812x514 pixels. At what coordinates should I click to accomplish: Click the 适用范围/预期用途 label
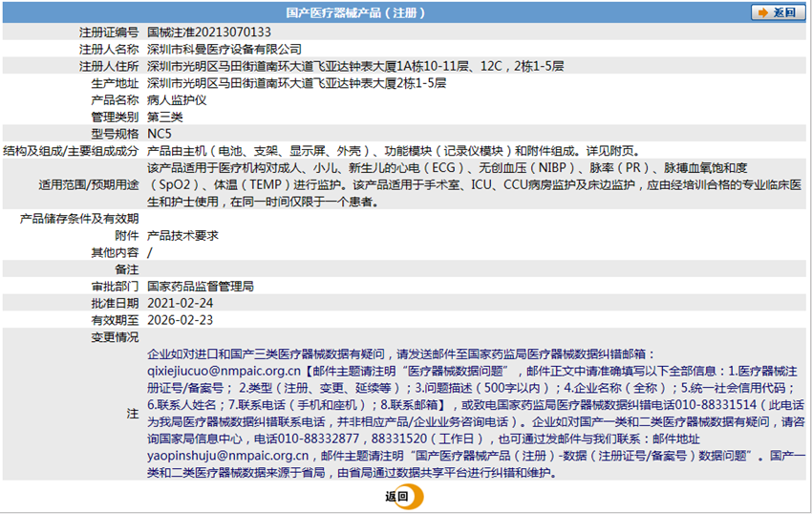(x=89, y=185)
